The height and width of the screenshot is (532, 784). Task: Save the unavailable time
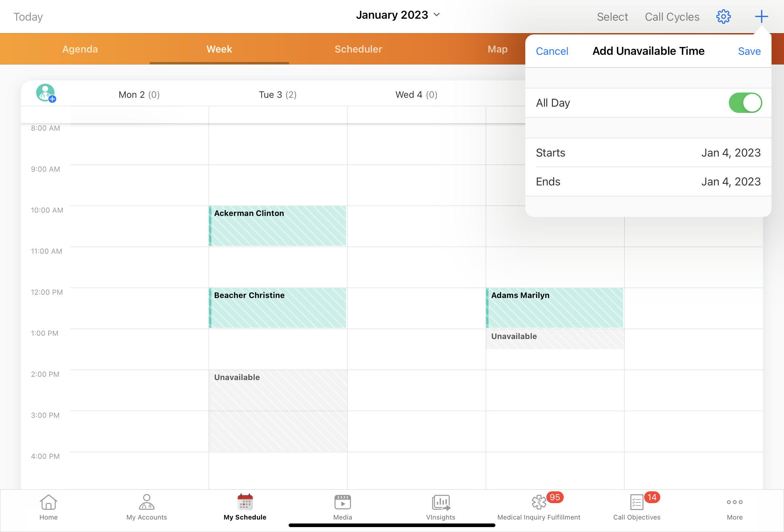tap(749, 51)
